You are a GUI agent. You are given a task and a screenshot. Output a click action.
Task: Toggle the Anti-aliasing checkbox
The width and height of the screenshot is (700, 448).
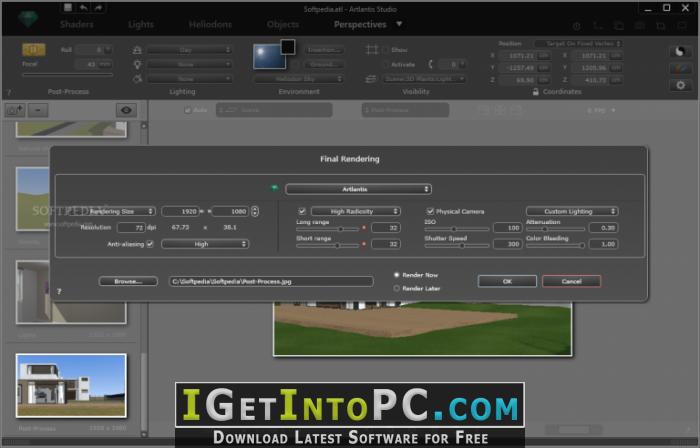[x=150, y=244]
